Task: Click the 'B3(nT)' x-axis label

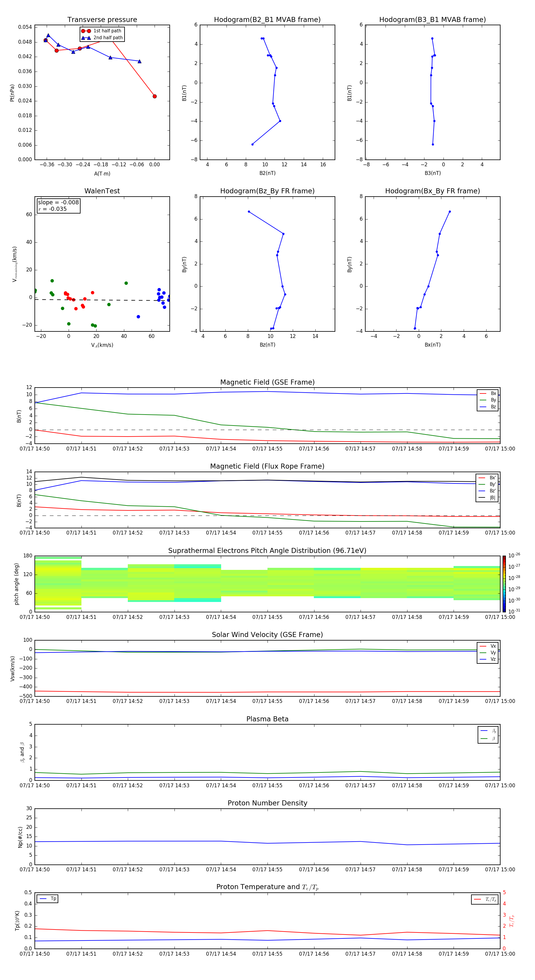Action: point(432,173)
